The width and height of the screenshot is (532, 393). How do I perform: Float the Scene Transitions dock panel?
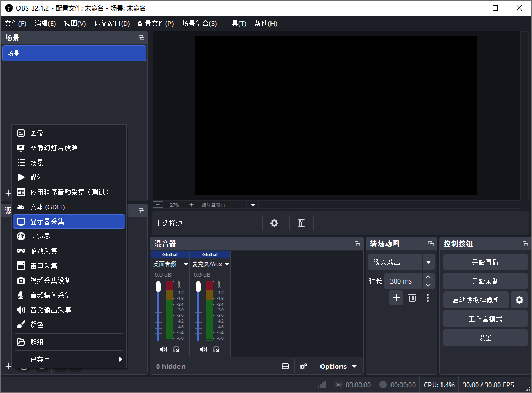point(431,244)
